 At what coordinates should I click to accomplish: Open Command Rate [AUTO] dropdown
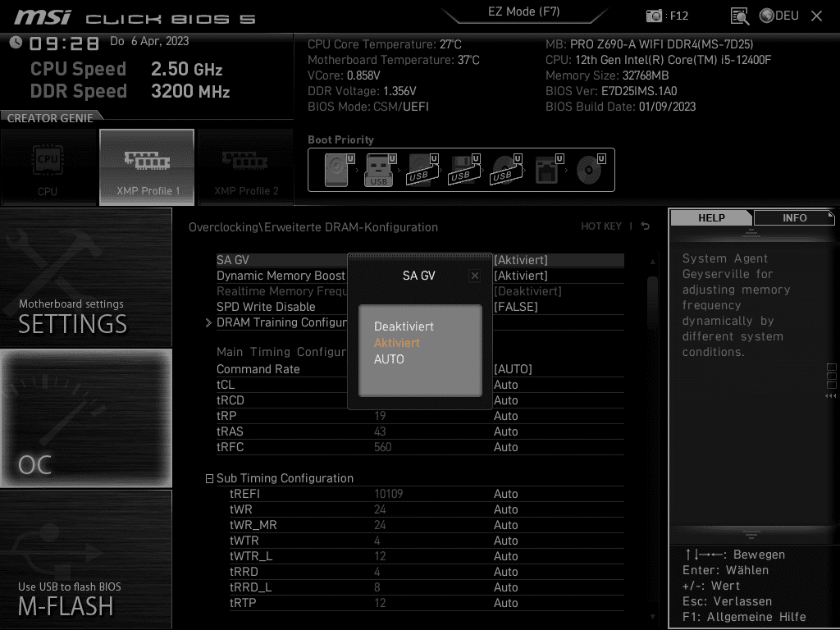click(513, 369)
